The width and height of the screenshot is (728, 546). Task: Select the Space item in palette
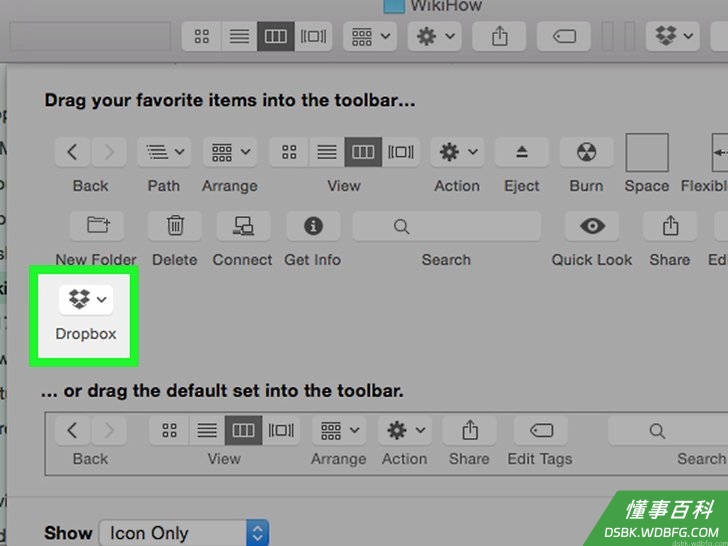click(x=647, y=153)
